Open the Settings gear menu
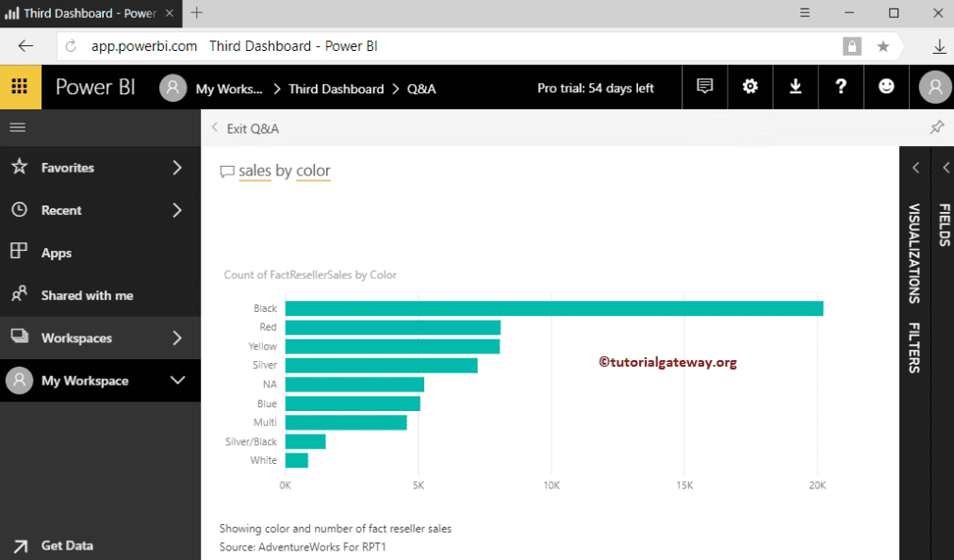Viewport: 954px width, 560px height. point(749,86)
